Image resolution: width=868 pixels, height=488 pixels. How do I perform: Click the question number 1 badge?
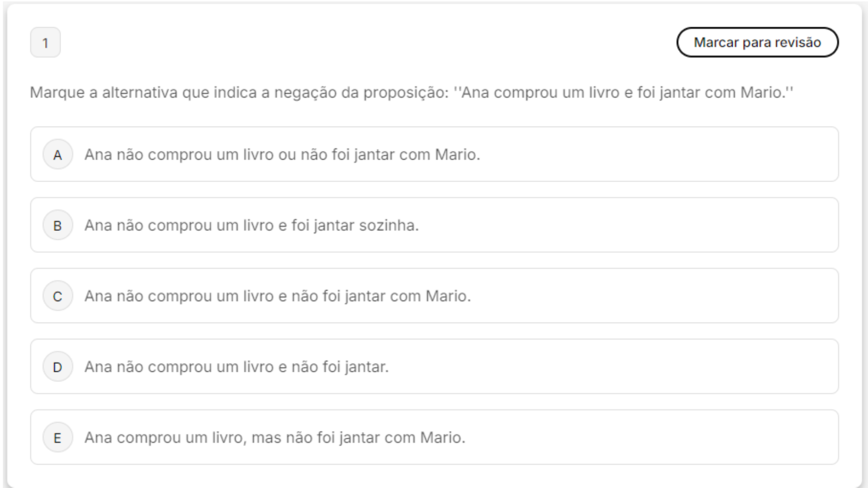coord(45,42)
